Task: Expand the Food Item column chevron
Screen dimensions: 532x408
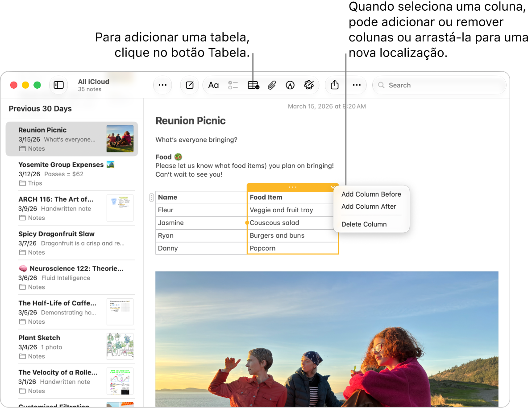Action: 332,187
